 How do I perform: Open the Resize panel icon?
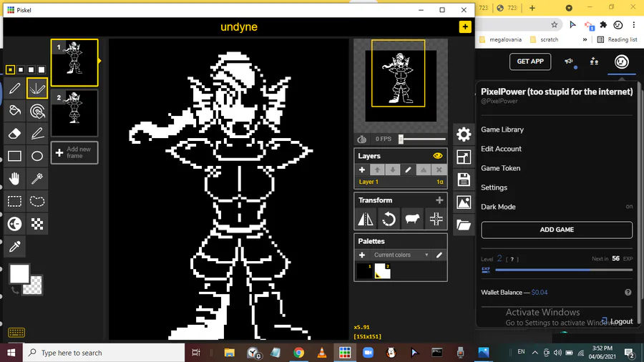(x=464, y=157)
